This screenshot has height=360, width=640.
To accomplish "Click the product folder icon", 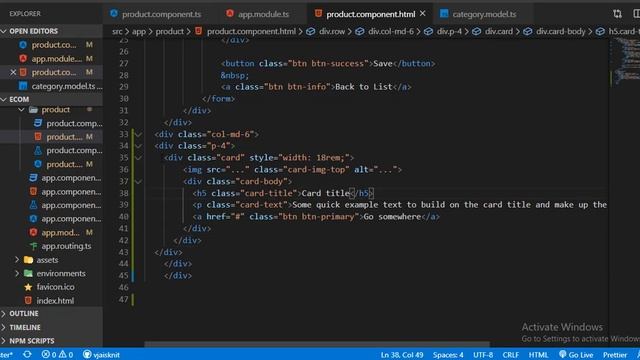I will pos(33,109).
